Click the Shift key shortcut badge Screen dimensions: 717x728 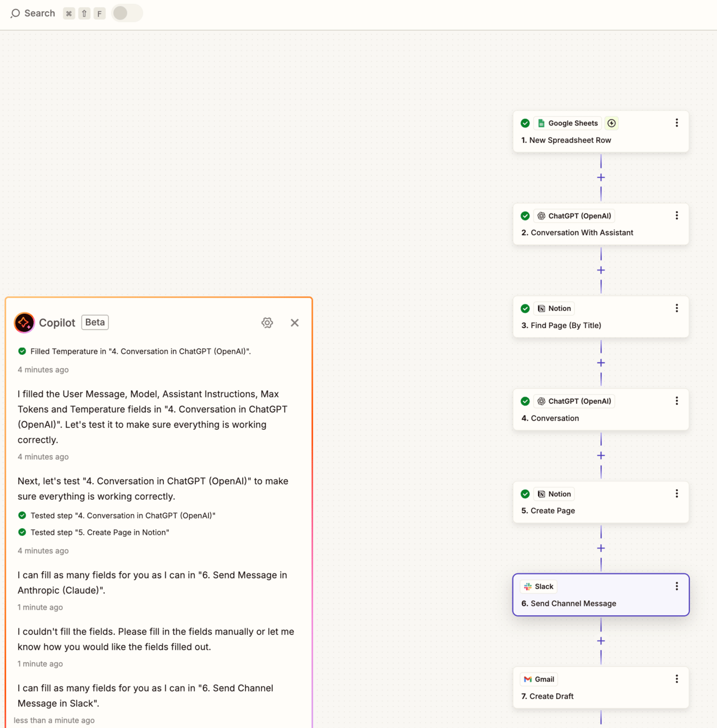84,13
